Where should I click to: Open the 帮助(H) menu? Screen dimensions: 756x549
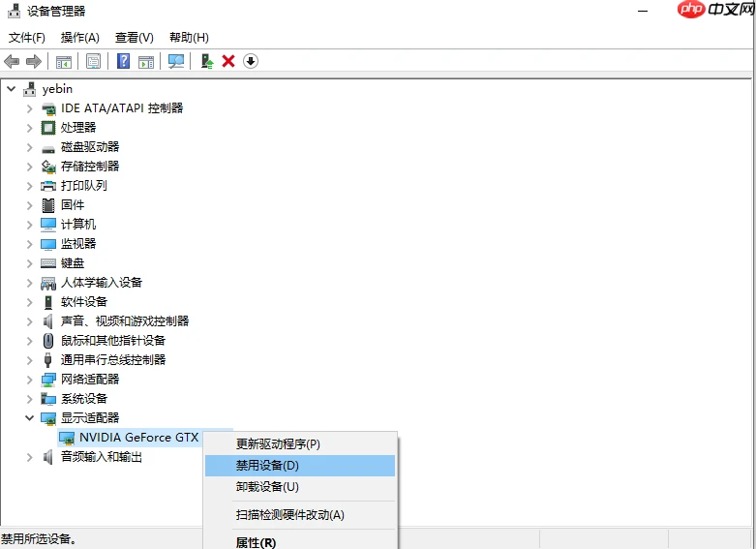(189, 38)
